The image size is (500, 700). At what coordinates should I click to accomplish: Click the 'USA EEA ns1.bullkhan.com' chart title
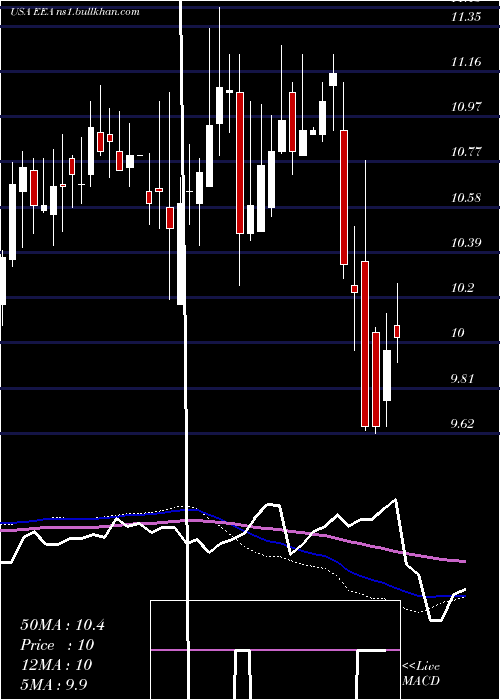[75, 12]
